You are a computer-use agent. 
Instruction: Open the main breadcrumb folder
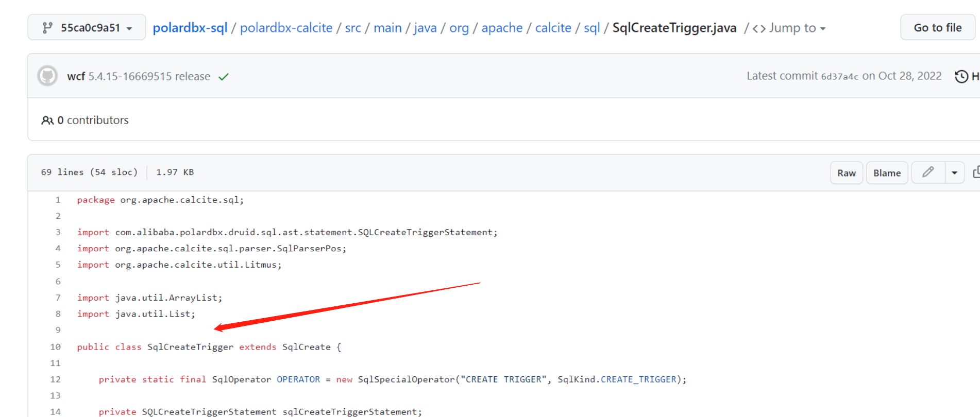click(387, 28)
